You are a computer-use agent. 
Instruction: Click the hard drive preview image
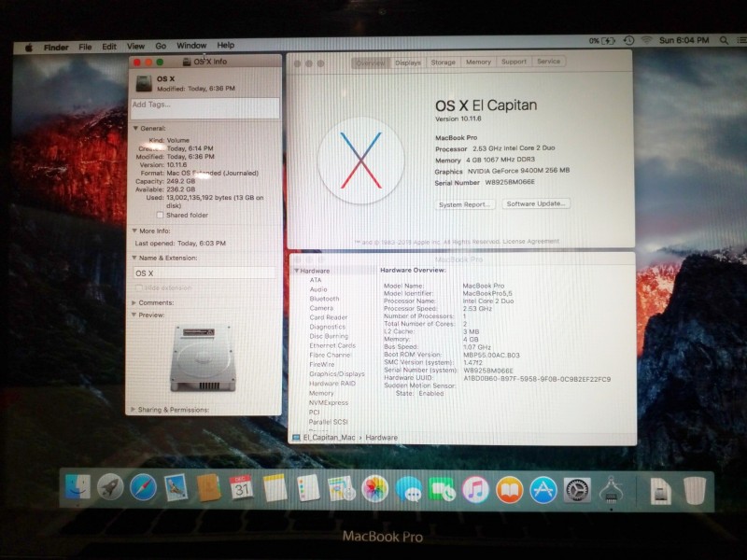click(204, 357)
